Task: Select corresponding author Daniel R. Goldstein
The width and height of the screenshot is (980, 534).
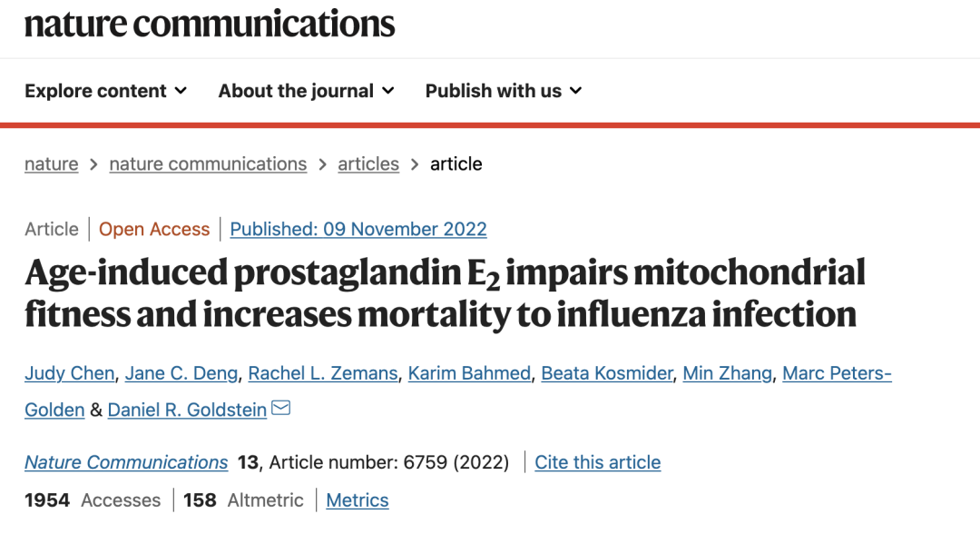Action: [x=187, y=410]
